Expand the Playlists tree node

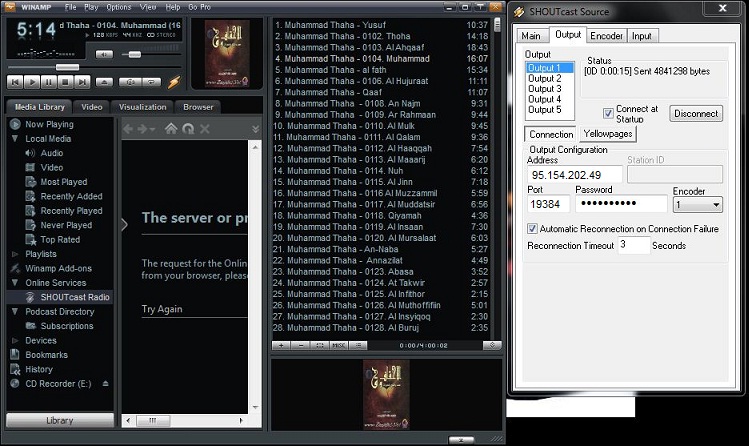15,254
